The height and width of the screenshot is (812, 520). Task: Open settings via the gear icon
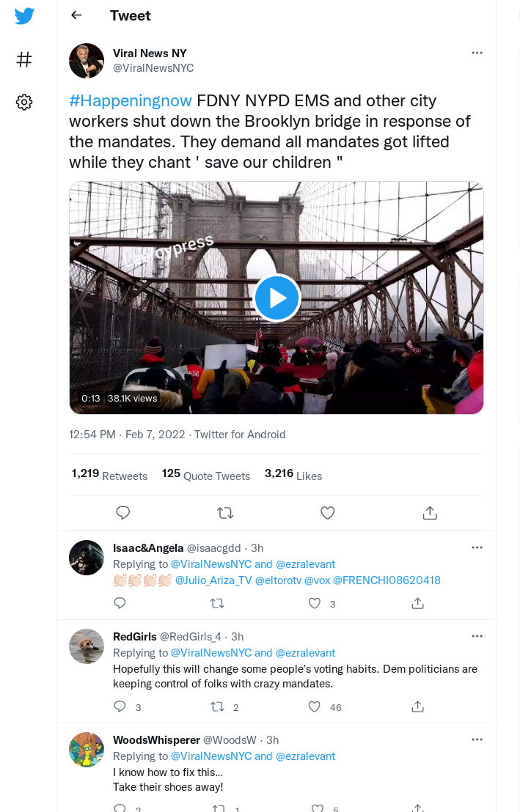point(24,102)
